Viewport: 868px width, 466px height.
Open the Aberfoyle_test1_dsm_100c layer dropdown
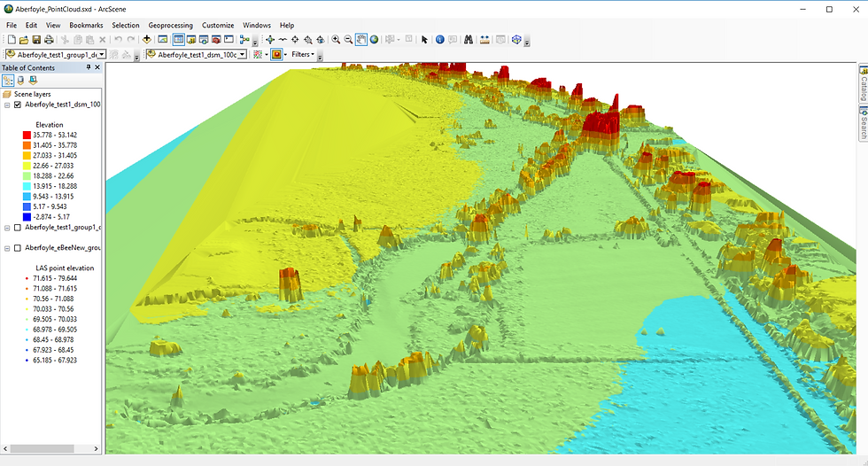[x=243, y=54]
